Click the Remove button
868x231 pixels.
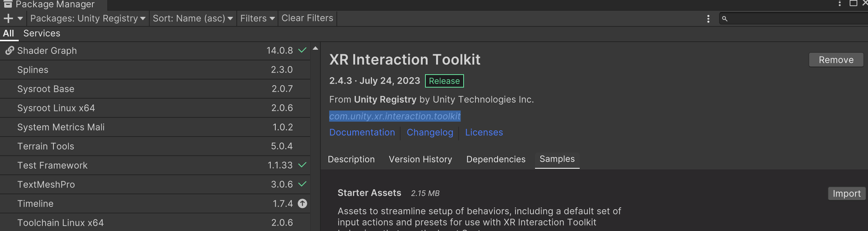pos(836,60)
